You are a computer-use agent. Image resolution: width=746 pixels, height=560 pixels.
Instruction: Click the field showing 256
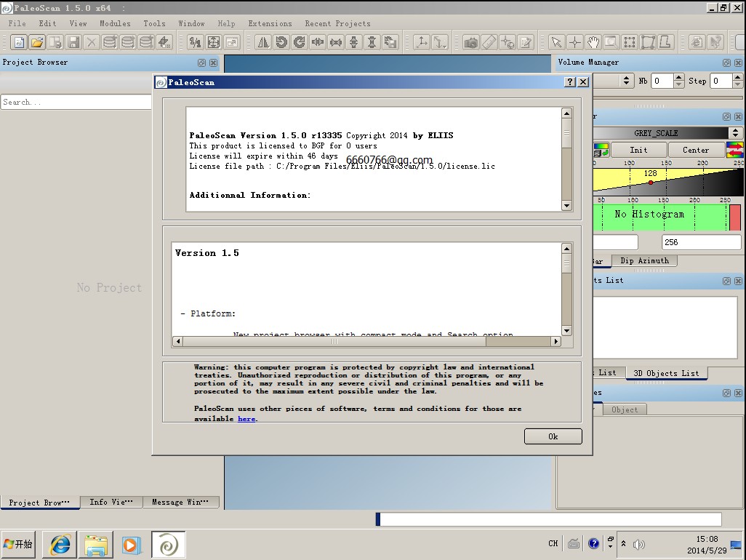coord(701,242)
